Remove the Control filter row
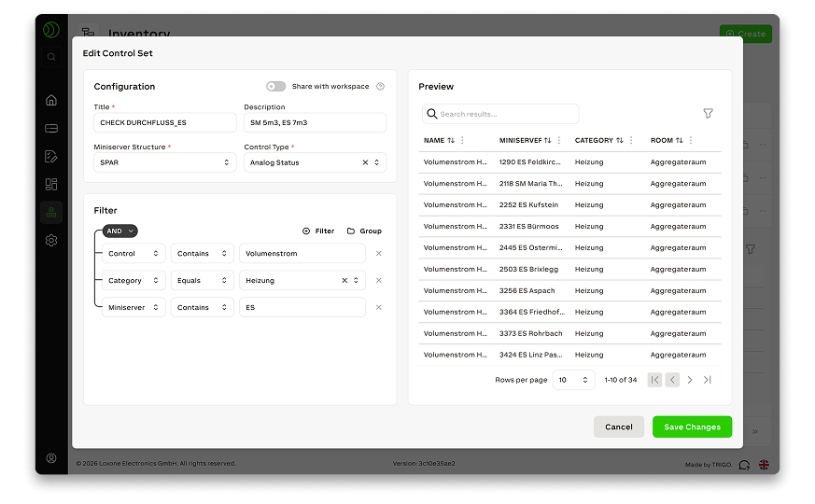The image size is (815, 504). click(x=378, y=254)
